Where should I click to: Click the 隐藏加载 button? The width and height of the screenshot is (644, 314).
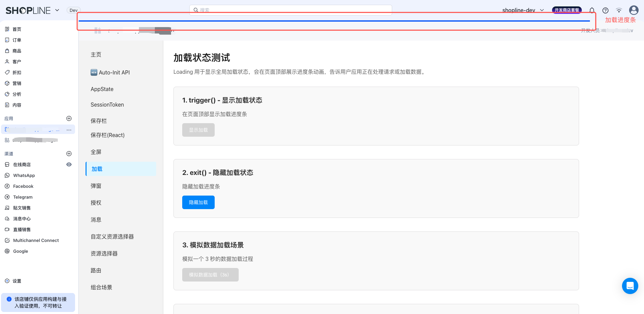(198, 202)
